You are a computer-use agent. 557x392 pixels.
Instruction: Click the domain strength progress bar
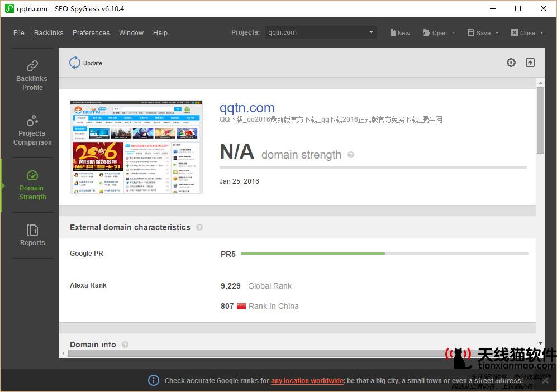[x=373, y=168]
